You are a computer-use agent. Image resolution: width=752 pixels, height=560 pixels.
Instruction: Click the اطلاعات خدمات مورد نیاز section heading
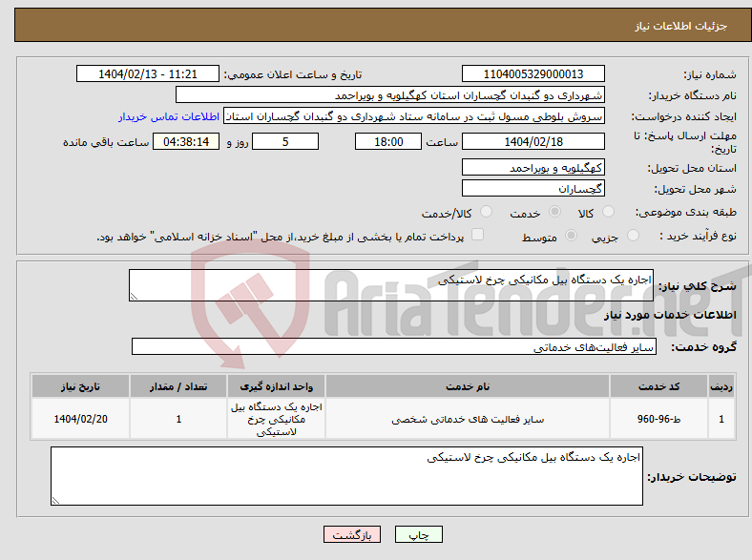[x=670, y=315]
